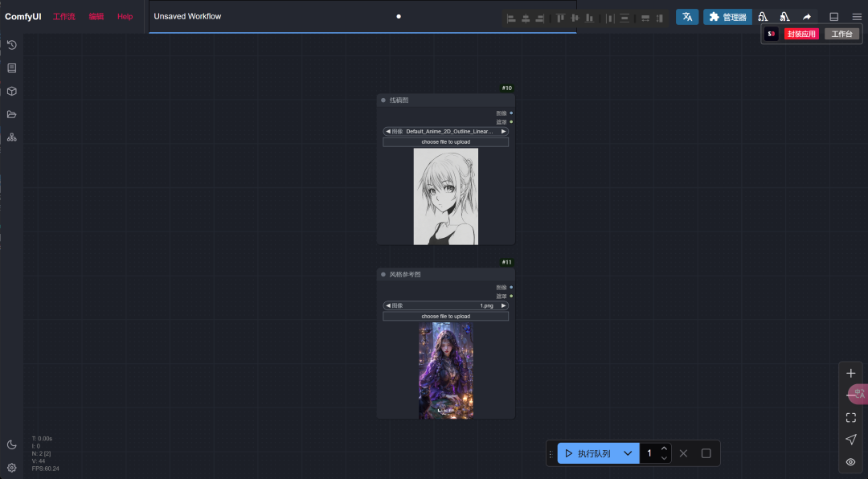Click the align bottom toolbar icon

click(590, 18)
